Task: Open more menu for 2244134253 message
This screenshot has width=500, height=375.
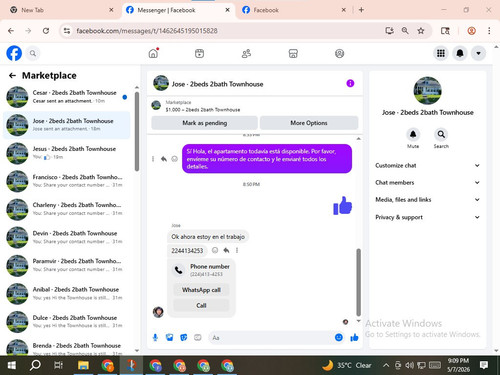Action: [237, 250]
